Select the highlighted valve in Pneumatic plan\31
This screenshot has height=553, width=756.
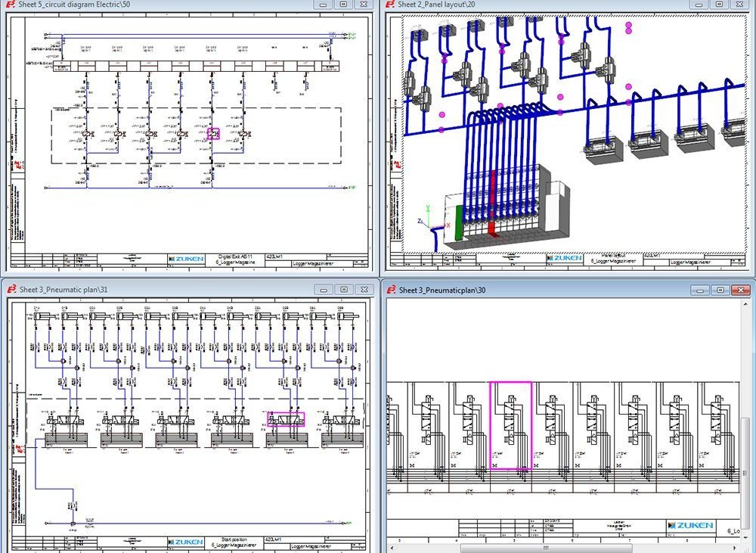click(x=287, y=419)
